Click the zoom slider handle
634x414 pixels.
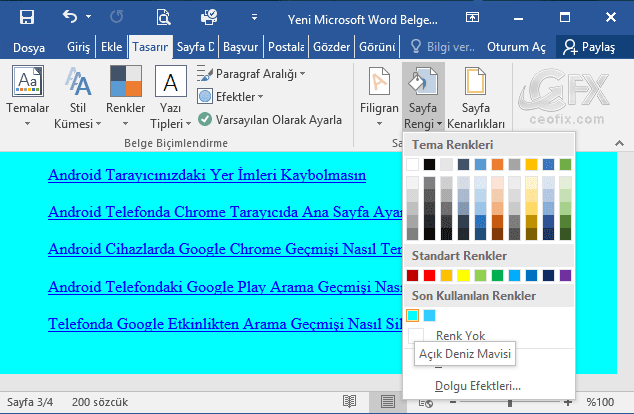pos(510,403)
